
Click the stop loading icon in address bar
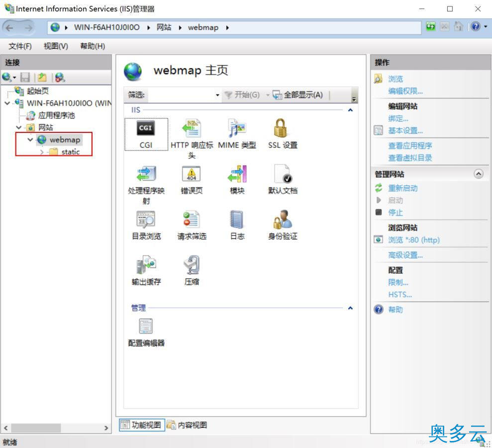[x=445, y=26]
